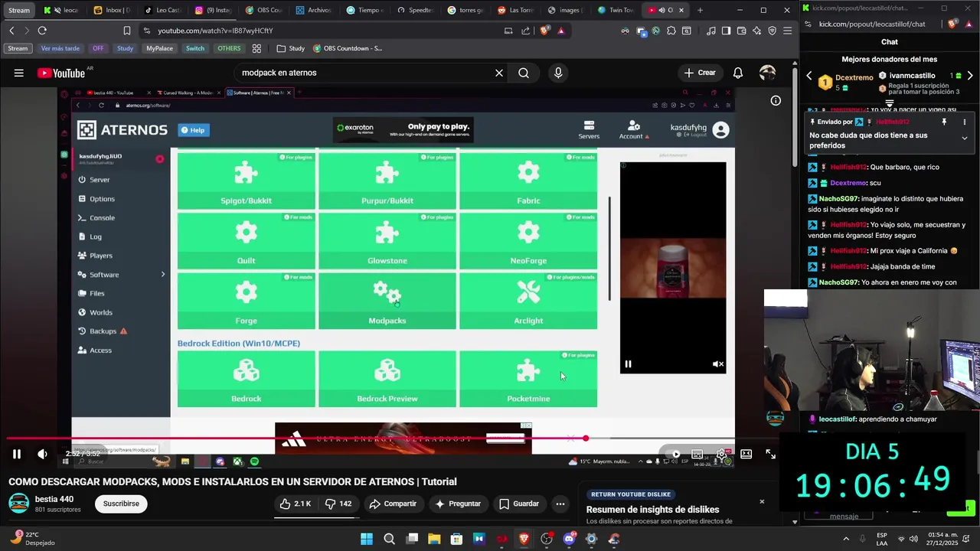Click the OFF bookmark chip
980x551 pixels.
[x=98, y=48]
